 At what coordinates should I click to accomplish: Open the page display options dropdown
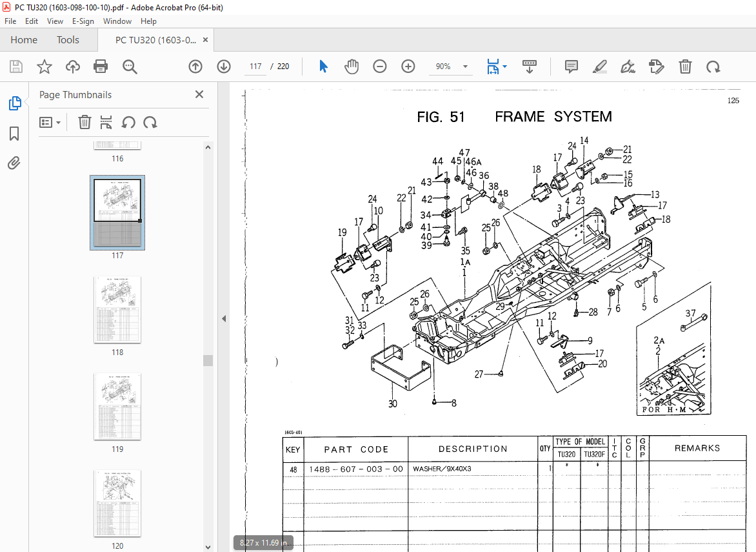pos(497,66)
